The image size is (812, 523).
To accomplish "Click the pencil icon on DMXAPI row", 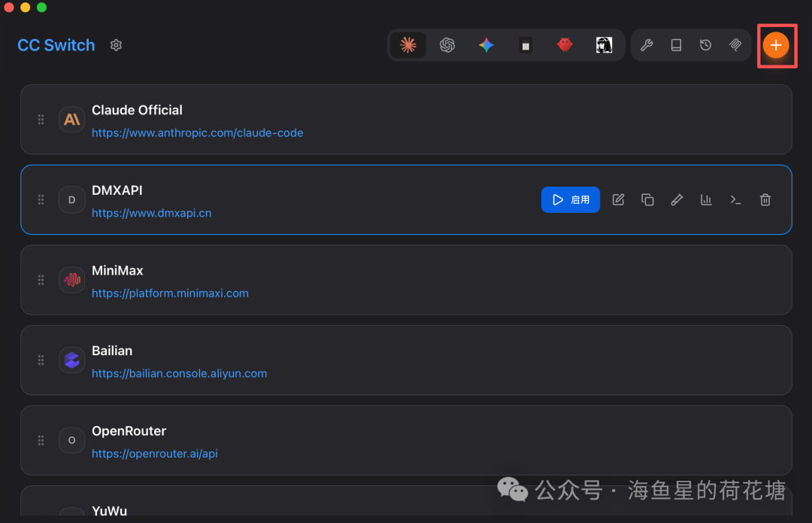I will tap(677, 199).
